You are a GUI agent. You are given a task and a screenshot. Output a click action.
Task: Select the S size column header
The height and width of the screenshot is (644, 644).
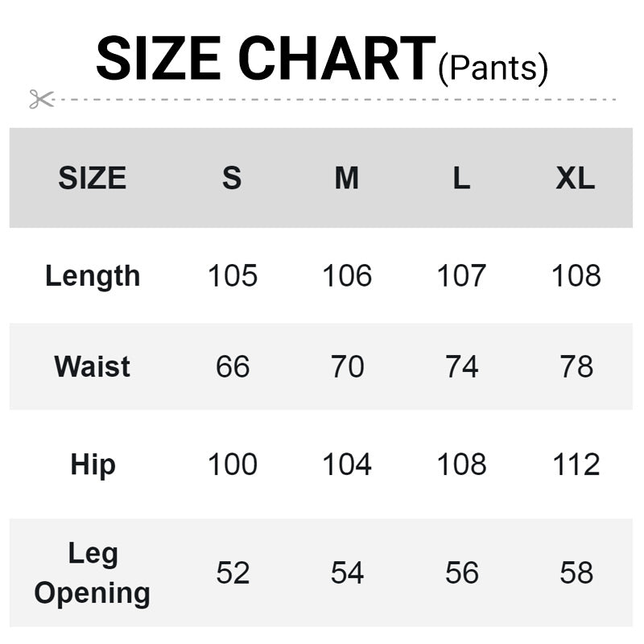tap(232, 178)
